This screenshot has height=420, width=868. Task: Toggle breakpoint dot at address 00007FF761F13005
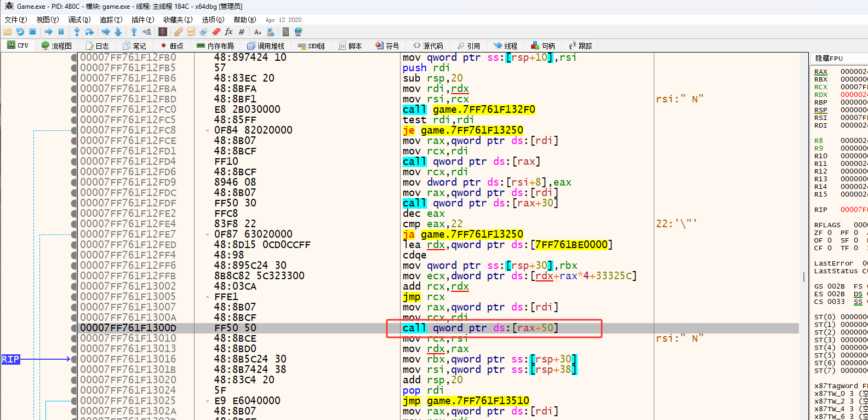(74, 297)
